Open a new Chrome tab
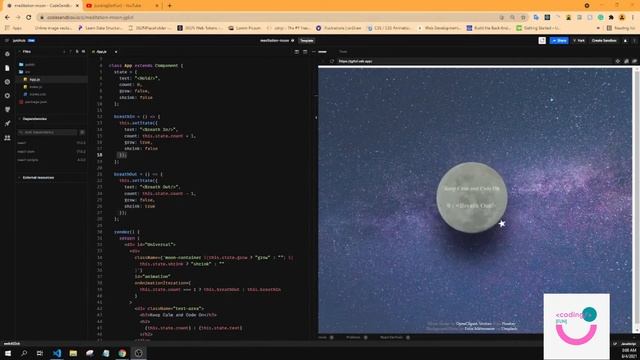The width and height of the screenshot is (640, 360). click(x=169, y=6)
